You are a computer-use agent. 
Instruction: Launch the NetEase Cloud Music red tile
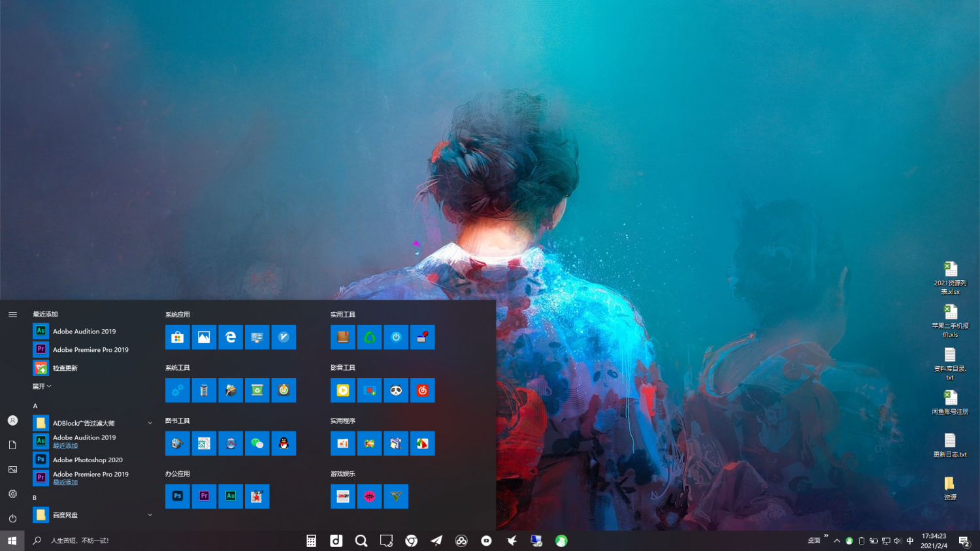point(423,390)
